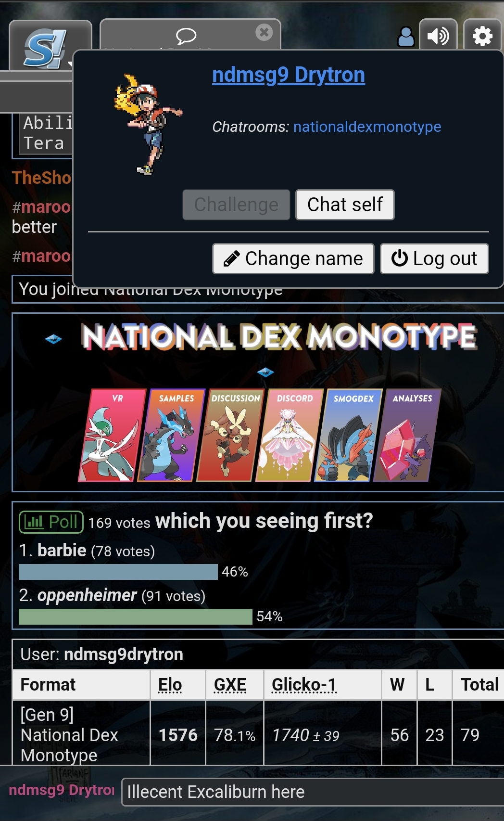
Task: Click the Log out button
Action: pyautogui.click(x=434, y=258)
